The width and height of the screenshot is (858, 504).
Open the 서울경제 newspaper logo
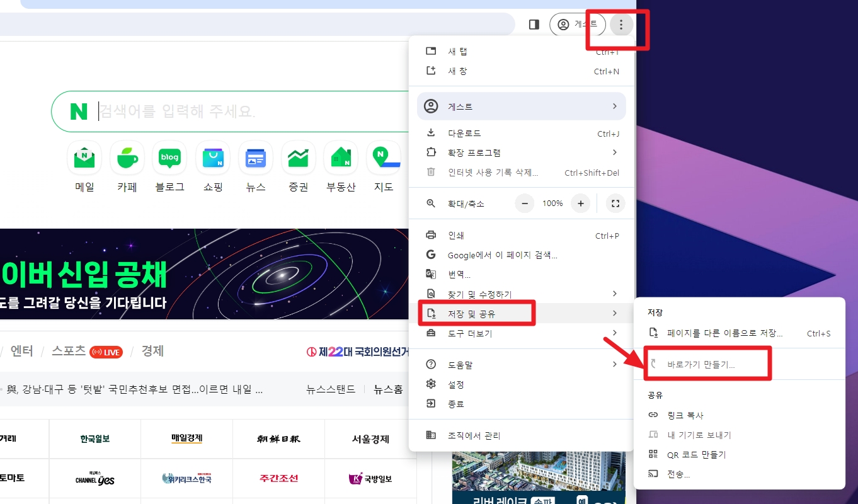[x=370, y=438]
